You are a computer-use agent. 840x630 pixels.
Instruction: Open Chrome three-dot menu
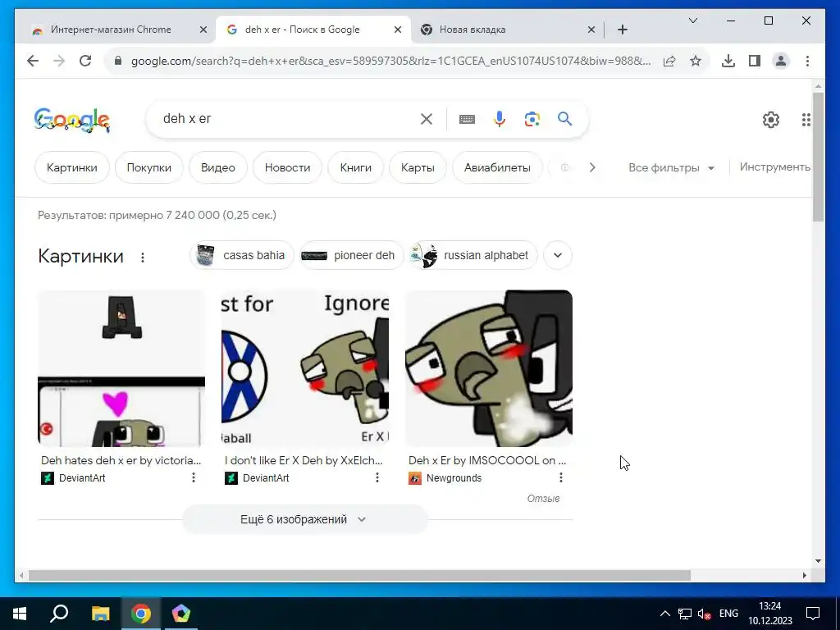[x=807, y=61]
